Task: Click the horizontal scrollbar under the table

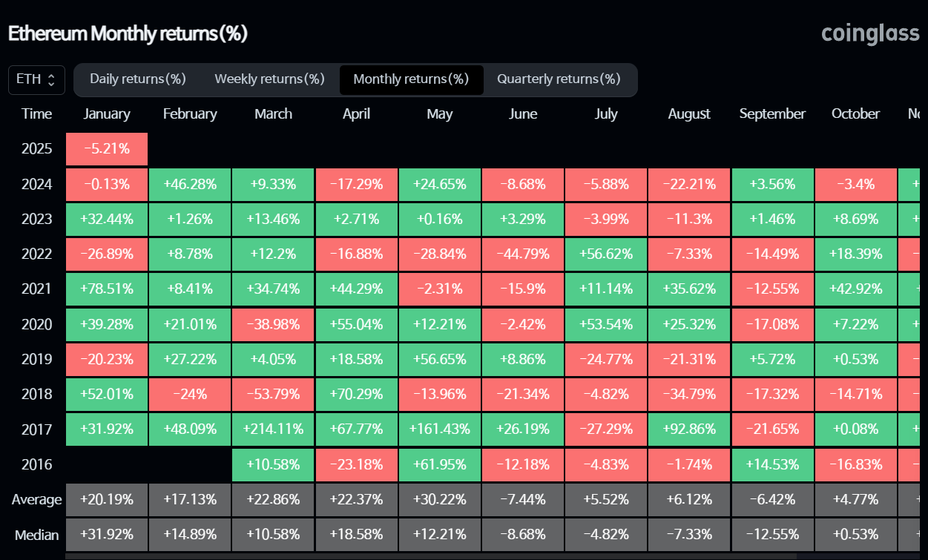Action: point(431,556)
